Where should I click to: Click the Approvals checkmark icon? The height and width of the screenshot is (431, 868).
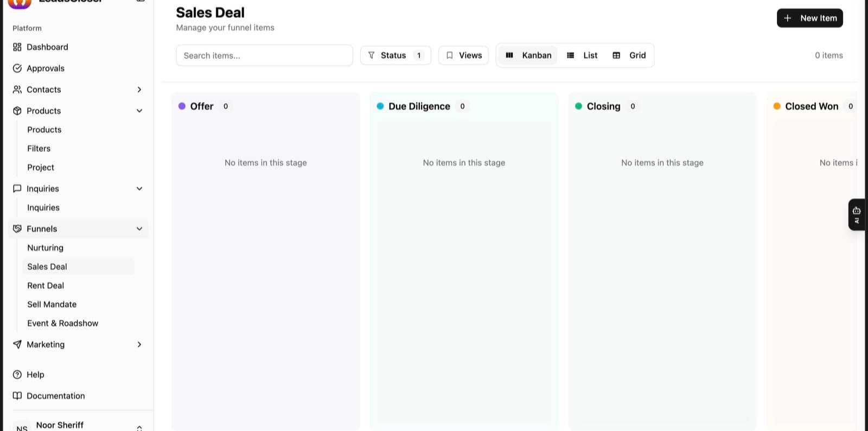pos(17,68)
